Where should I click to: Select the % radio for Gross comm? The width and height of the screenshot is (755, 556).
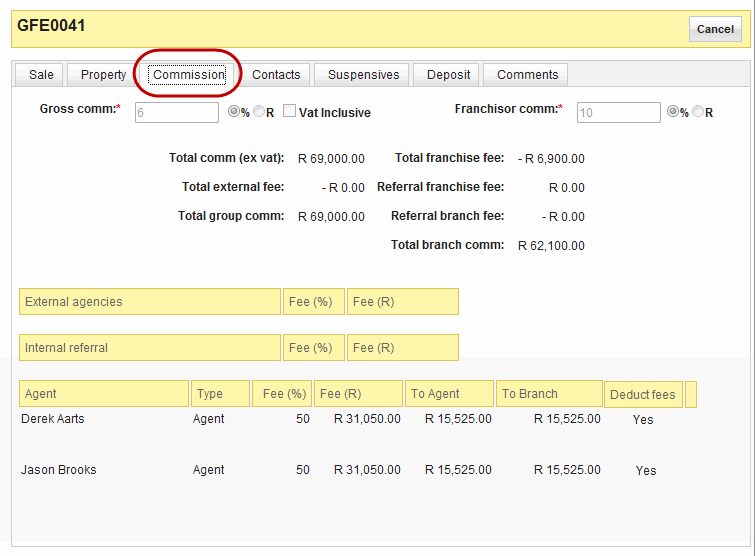[234, 112]
